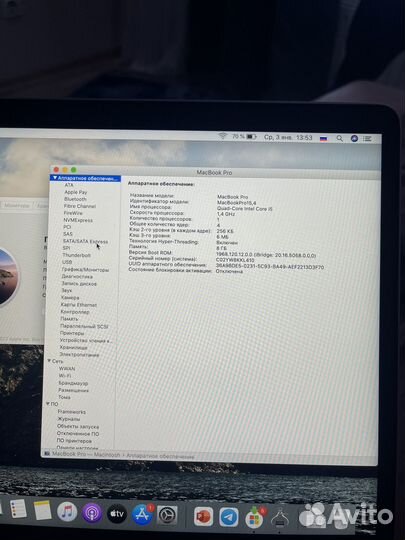Click the Siri menu bar icon

coord(354,139)
